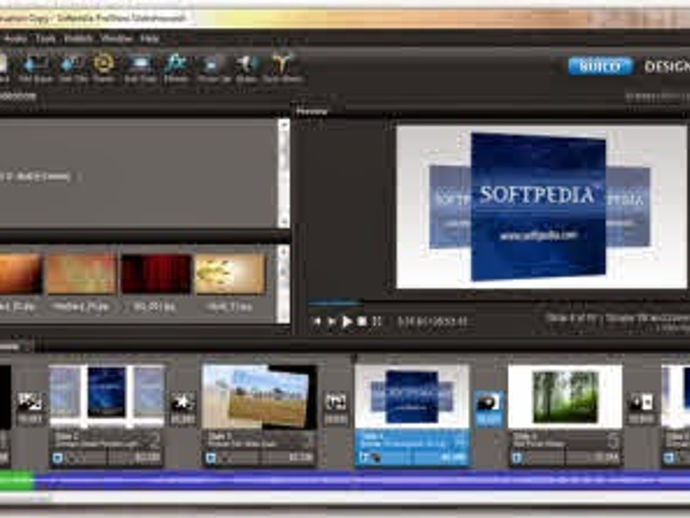Click the transition icon before Slide 2

coord(29,401)
